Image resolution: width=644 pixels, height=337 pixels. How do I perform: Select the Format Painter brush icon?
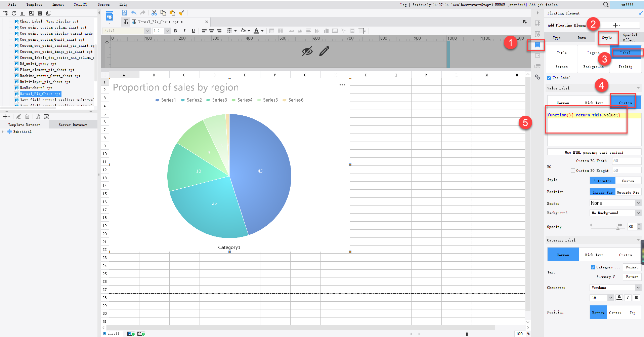coord(181,12)
